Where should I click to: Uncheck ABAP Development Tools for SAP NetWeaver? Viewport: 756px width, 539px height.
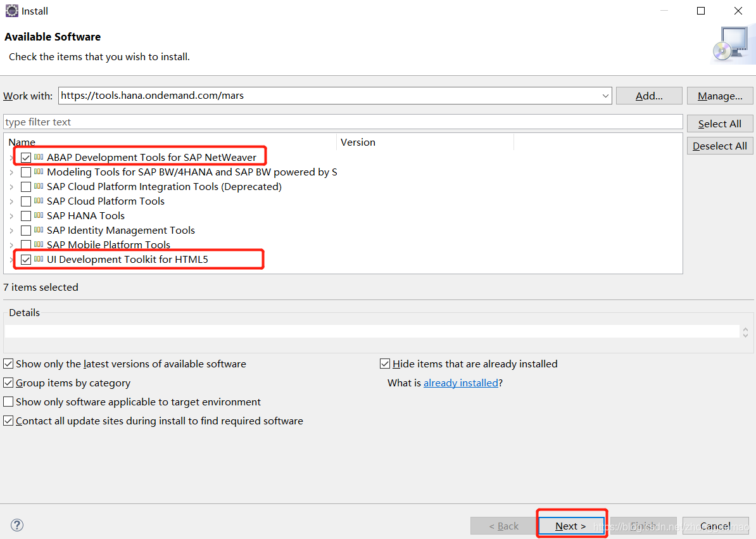pyautogui.click(x=26, y=158)
